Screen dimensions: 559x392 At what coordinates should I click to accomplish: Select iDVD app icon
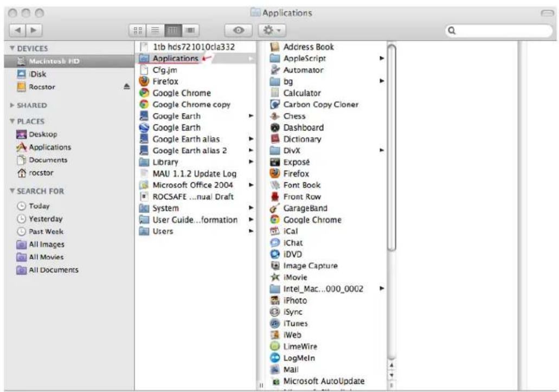[274, 254]
